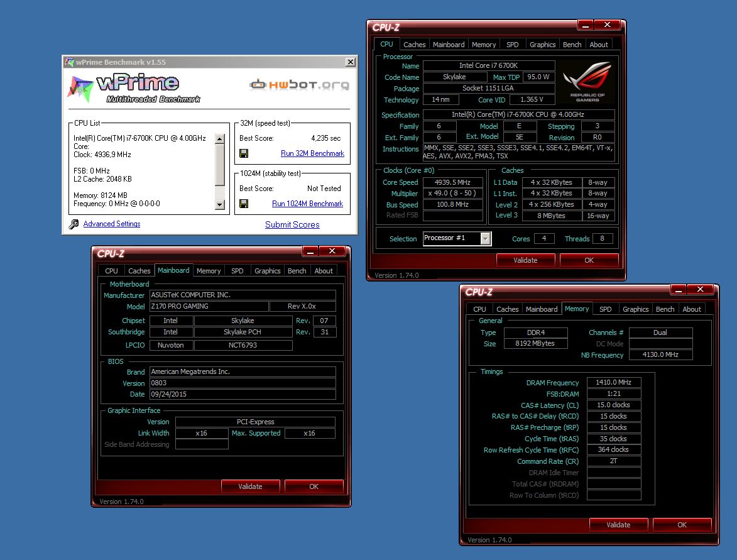Click the Core VID 1.365 V value

point(532,100)
